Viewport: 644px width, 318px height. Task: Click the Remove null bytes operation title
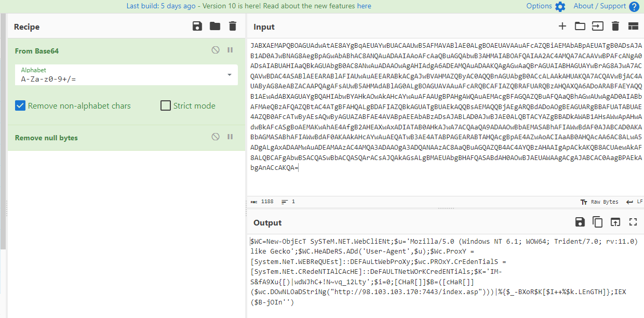coord(46,138)
